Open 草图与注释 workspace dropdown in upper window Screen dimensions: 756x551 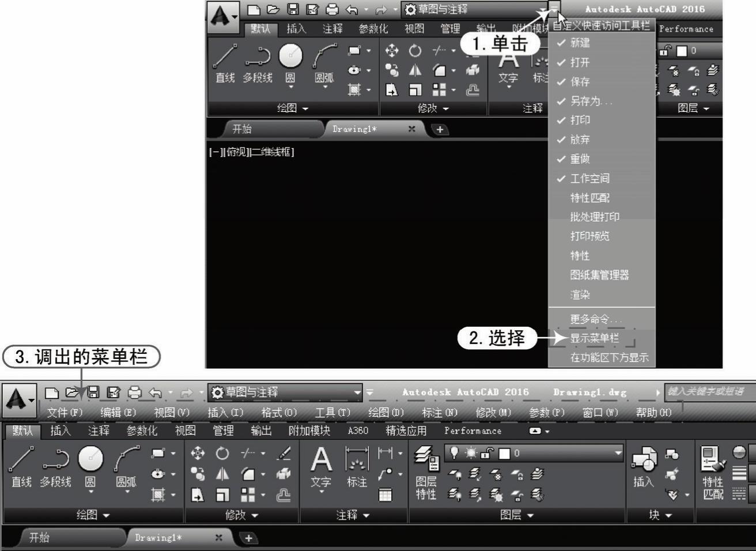(x=475, y=9)
